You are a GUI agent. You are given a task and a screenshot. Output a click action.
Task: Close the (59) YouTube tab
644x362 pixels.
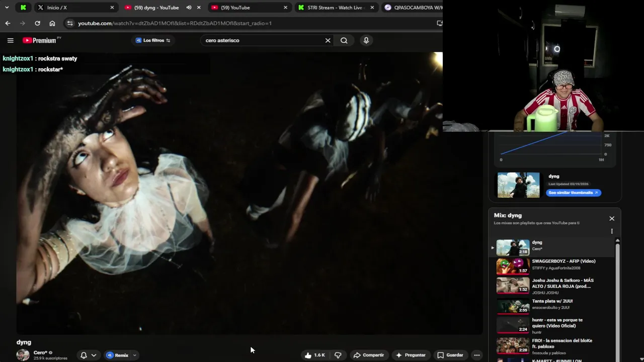click(285, 8)
